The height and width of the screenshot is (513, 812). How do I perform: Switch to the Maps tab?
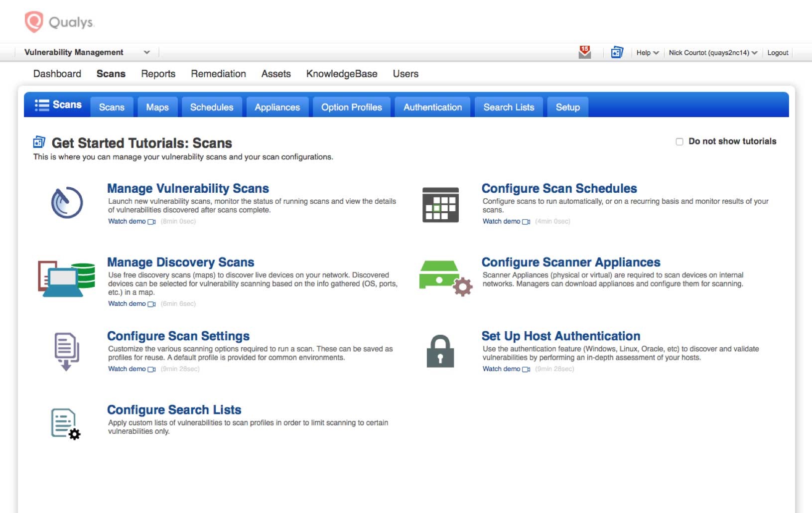point(157,107)
